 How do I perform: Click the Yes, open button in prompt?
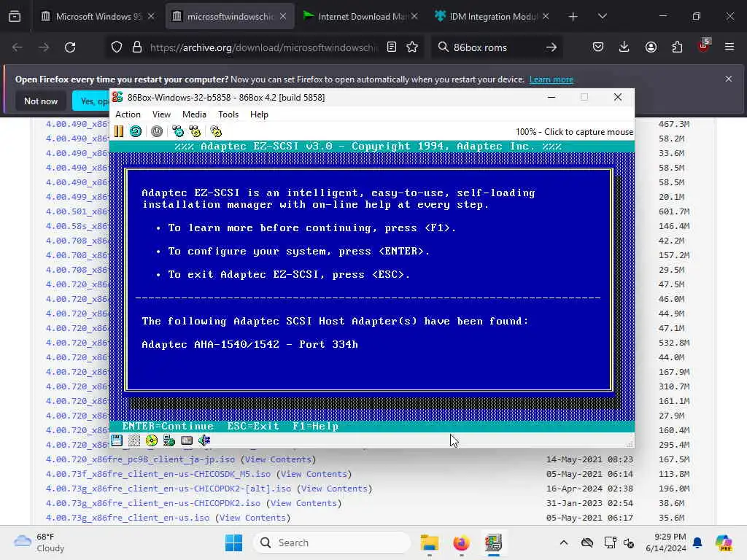91,101
